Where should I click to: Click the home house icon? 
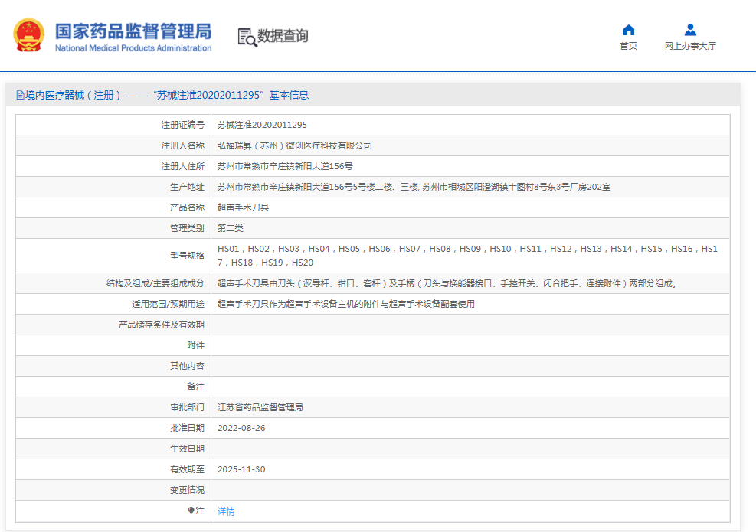tap(628, 30)
